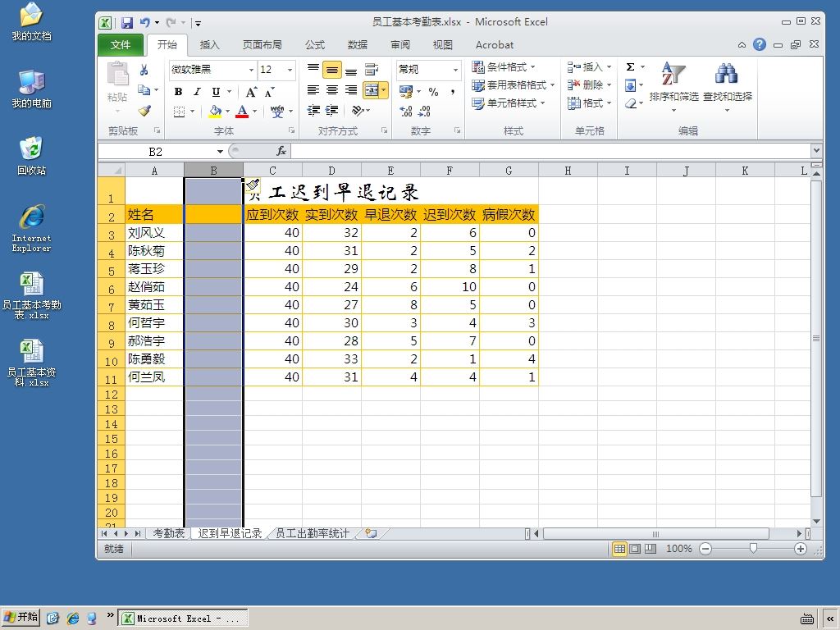Click the phonetic guide wén icon
Viewport: 840px width, 630px height.
277,112
